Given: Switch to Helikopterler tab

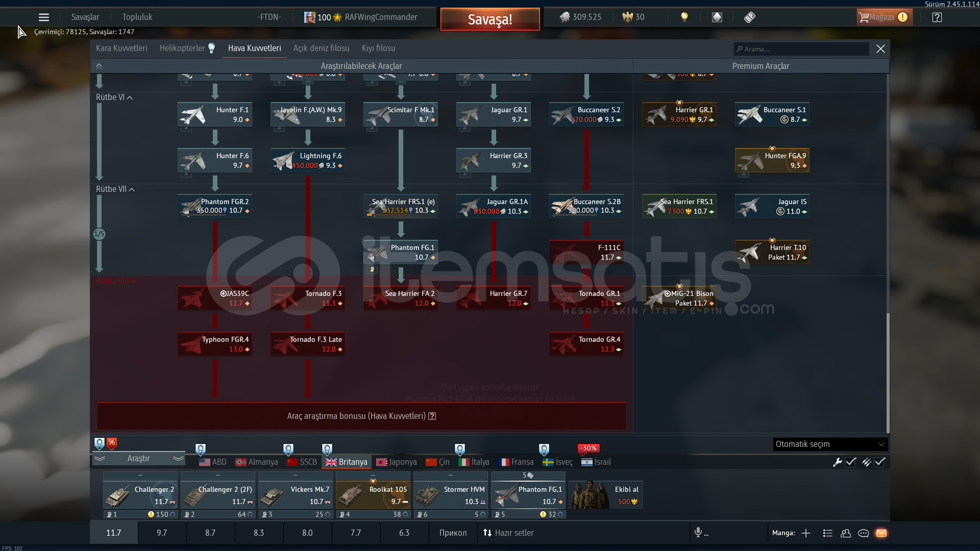Looking at the screenshot, I should [182, 48].
